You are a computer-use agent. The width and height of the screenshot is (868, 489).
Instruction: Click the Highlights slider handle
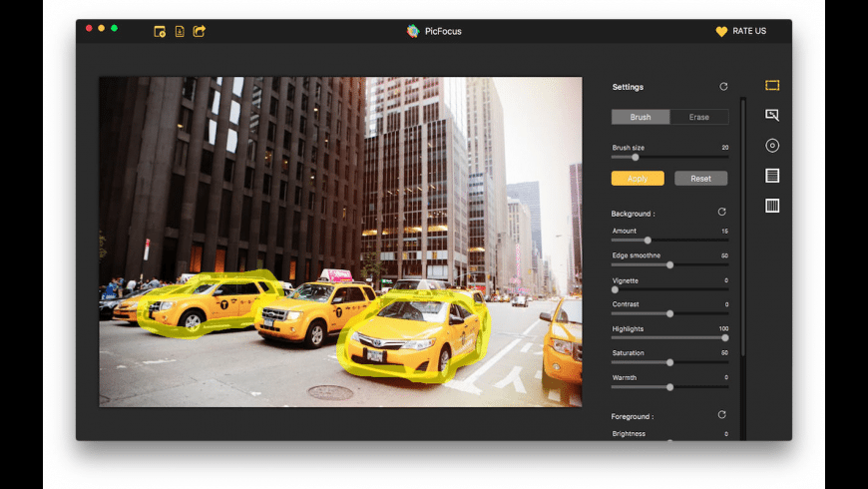[725, 338]
